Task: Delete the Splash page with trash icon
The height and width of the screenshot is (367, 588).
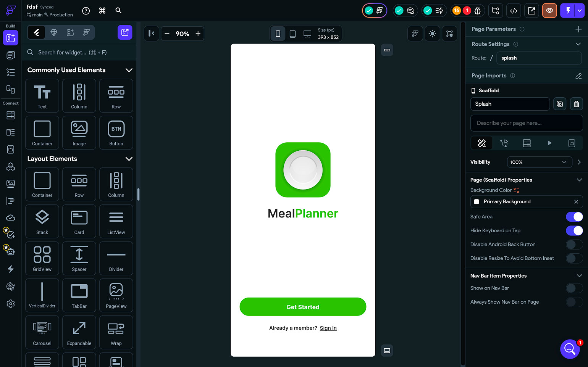Action: [576, 104]
